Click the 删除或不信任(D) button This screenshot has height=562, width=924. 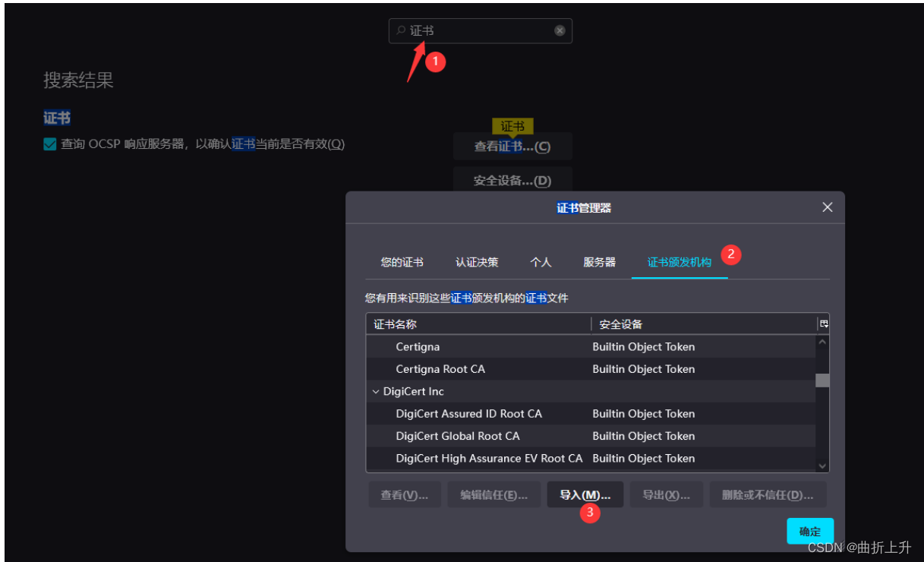pyautogui.click(x=768, y=495)
